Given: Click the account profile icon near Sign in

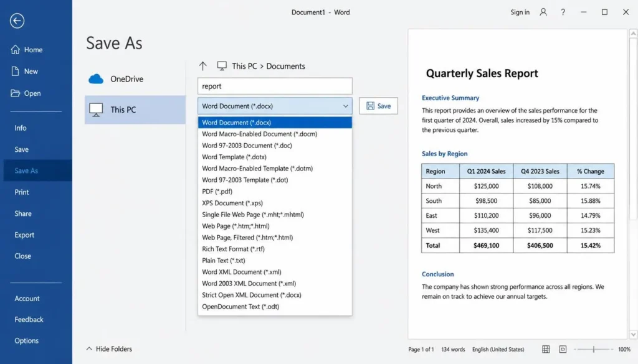Looking at the screenshot, I should coord(543,12).
